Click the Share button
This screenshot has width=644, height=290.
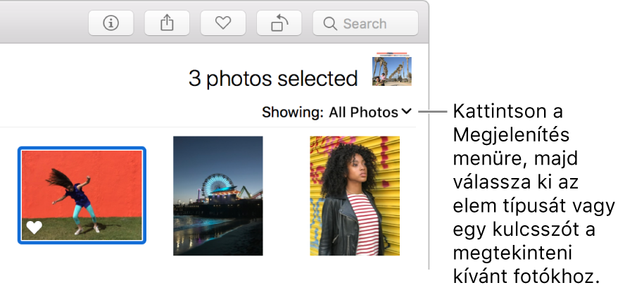pos(167,23)
